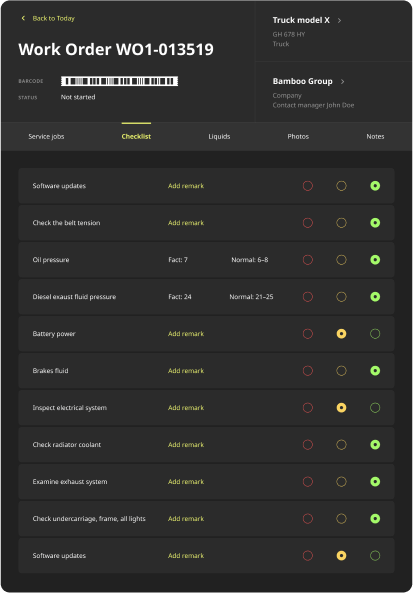This screenshot has height=593, width=413.
Task: Click green radio for Examine exhaust system
Action: (x=375, y=482)
